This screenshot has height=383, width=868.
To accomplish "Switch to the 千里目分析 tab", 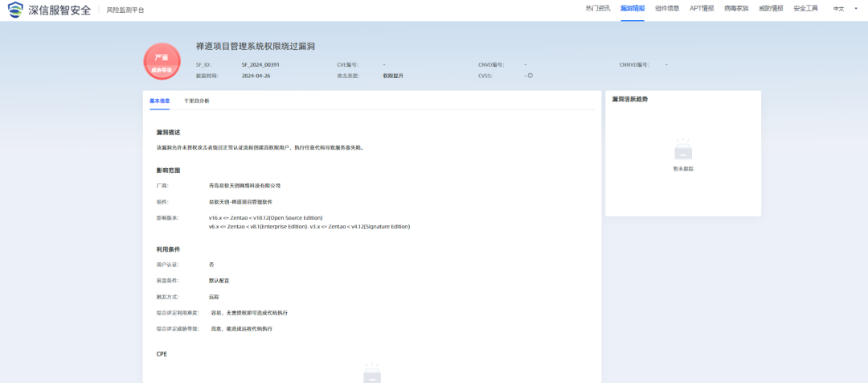I will 197,101.
